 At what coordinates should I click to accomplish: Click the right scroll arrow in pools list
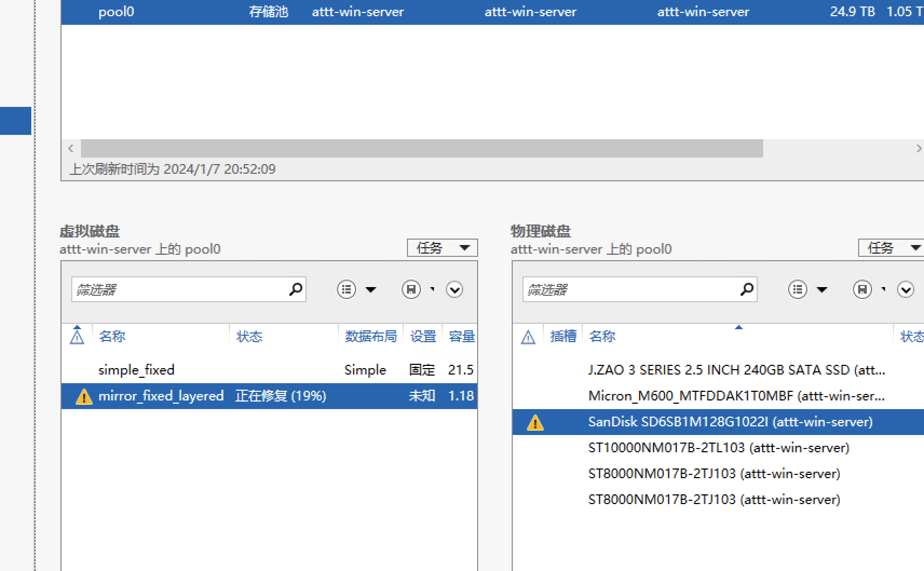coord(918,148)
